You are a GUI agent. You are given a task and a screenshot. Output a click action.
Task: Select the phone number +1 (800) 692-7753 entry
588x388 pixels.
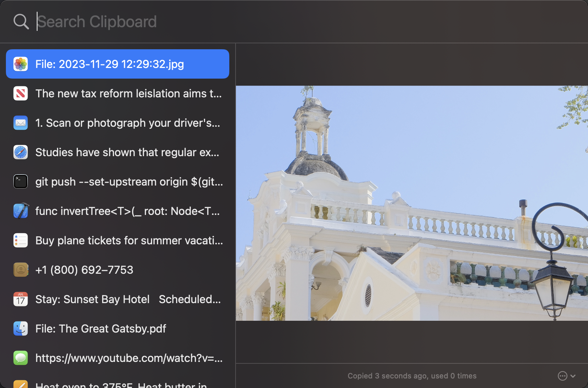pos(84,269)
